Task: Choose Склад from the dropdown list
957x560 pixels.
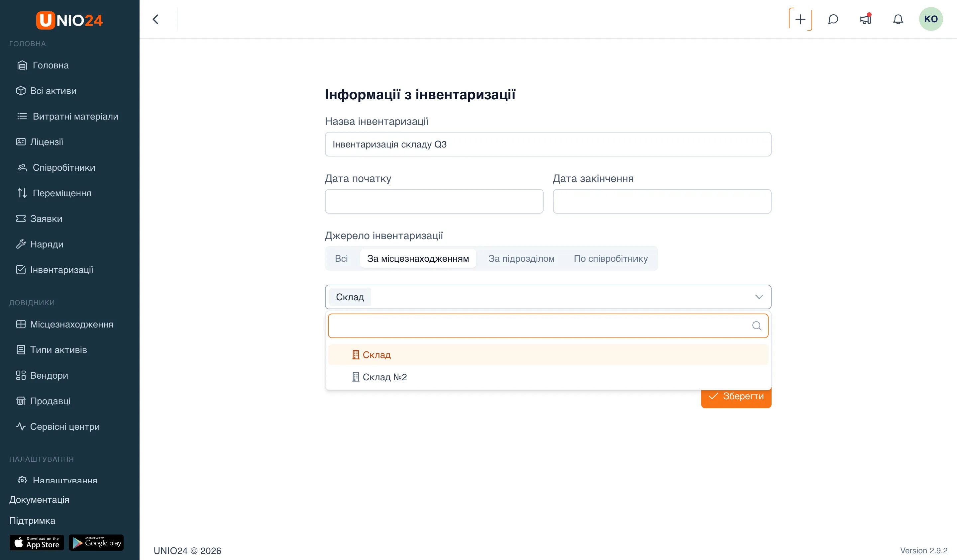Action: tap(548, 355)
